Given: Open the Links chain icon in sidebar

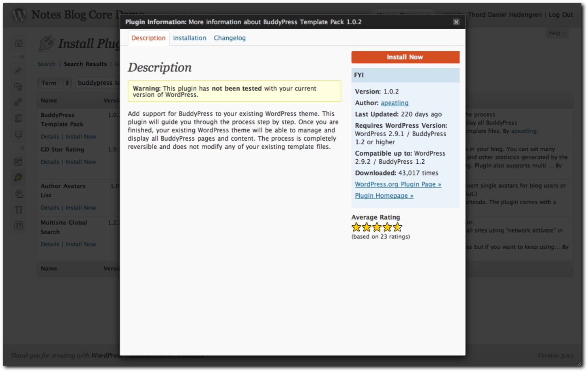Looking at the screenshot, I should (18, 102).
